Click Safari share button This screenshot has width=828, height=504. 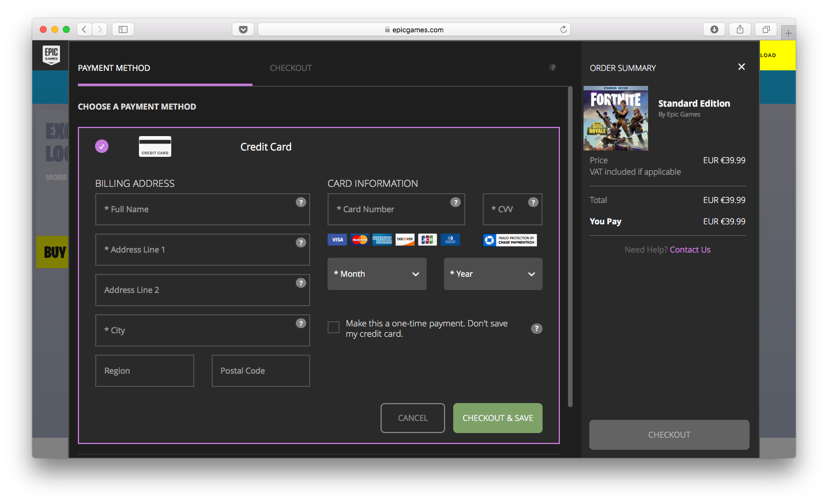740,29
